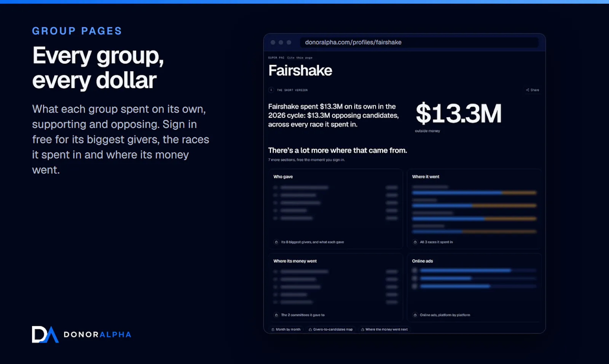Click the GROUP PAGES heading
The image size is (609, 364).
tap(77, 31)
